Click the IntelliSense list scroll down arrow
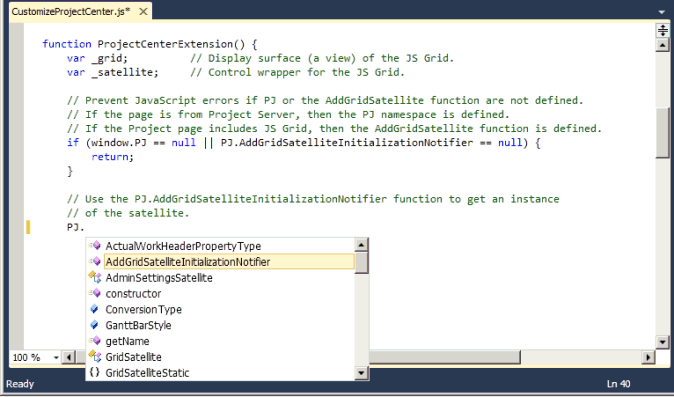Screen dimensions: 674x397 click(361, 373)
